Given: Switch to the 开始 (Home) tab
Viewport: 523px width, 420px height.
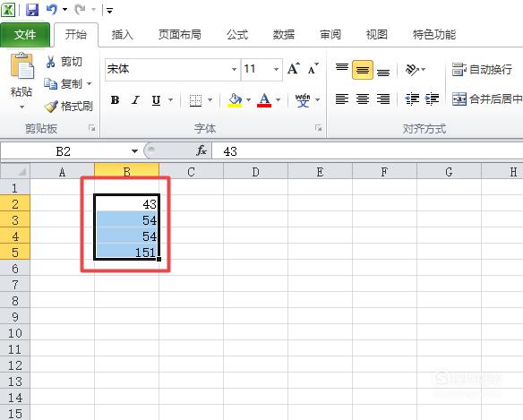Looking at the screenshot, I should [76, 34].
